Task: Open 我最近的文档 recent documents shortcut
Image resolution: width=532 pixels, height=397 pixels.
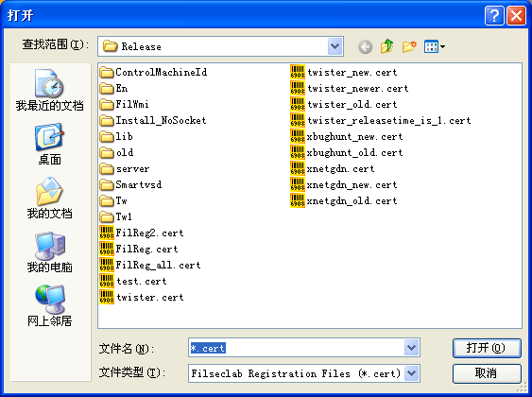Action: pyautogui.click(x=49, y=90)
